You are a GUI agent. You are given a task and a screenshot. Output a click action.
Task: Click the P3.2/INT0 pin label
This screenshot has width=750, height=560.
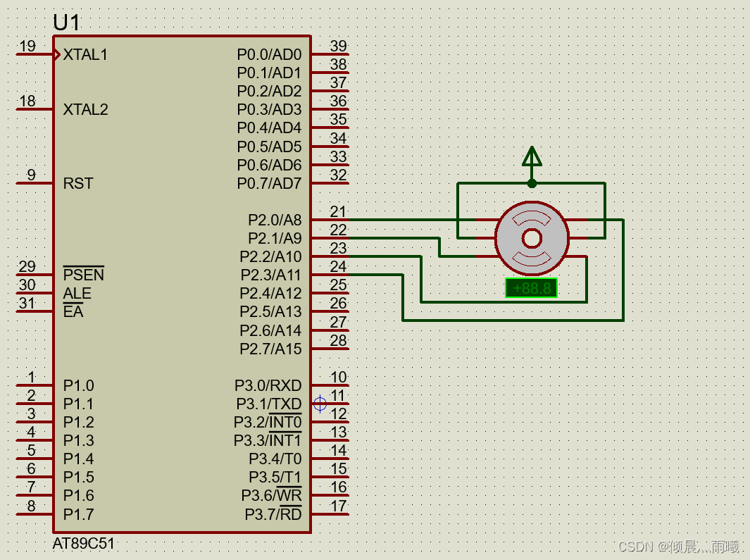click(268, 422)
